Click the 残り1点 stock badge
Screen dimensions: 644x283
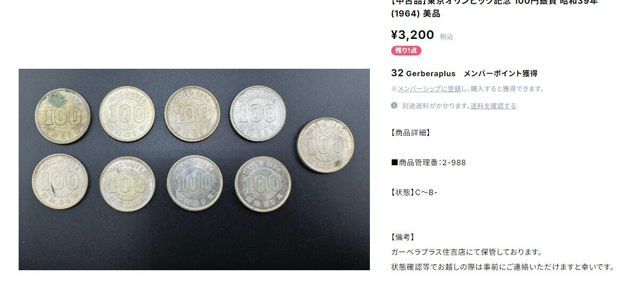[406, 51]
